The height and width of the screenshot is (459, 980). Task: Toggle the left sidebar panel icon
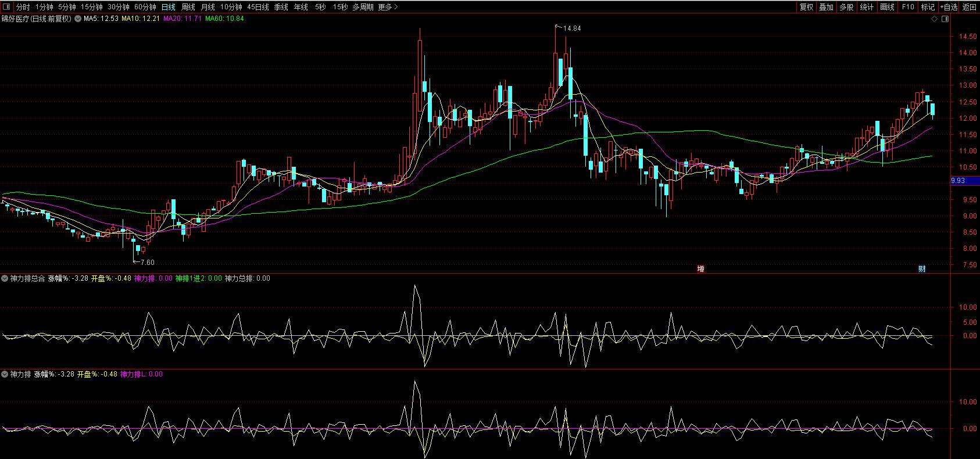6,7
